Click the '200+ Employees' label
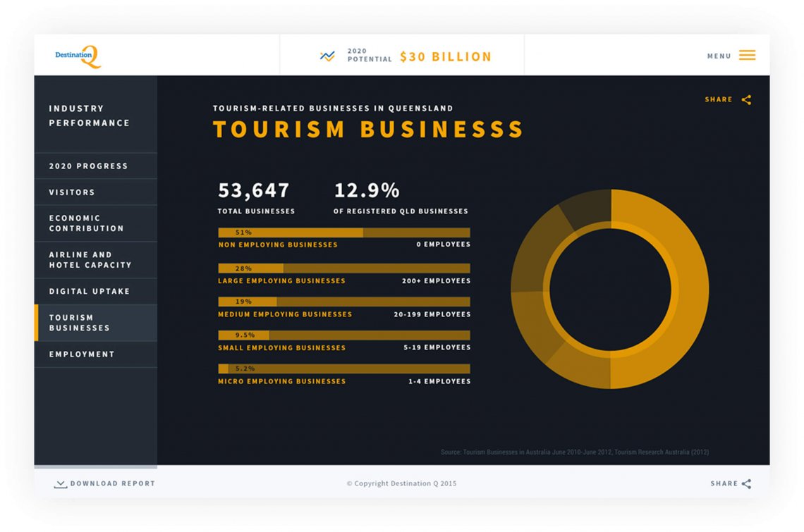Viewport: 804px width, 532px height. click(437, 281)
